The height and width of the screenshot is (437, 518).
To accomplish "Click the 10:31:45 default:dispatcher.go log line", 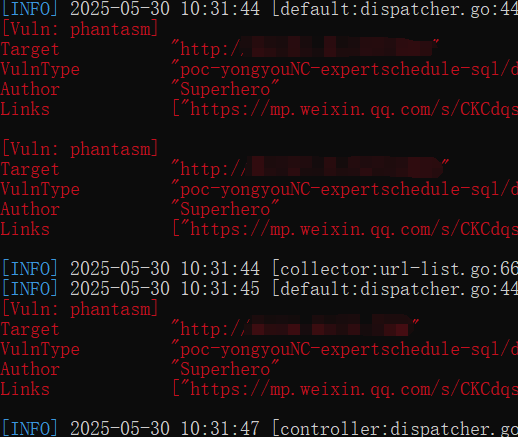I will tap(260, 289).
